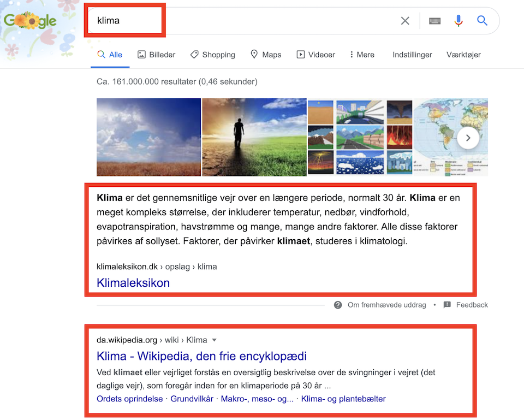Viewport: 524px width, 420px height.
Task: Open the Shopping tab
Action: click(212, 55)
